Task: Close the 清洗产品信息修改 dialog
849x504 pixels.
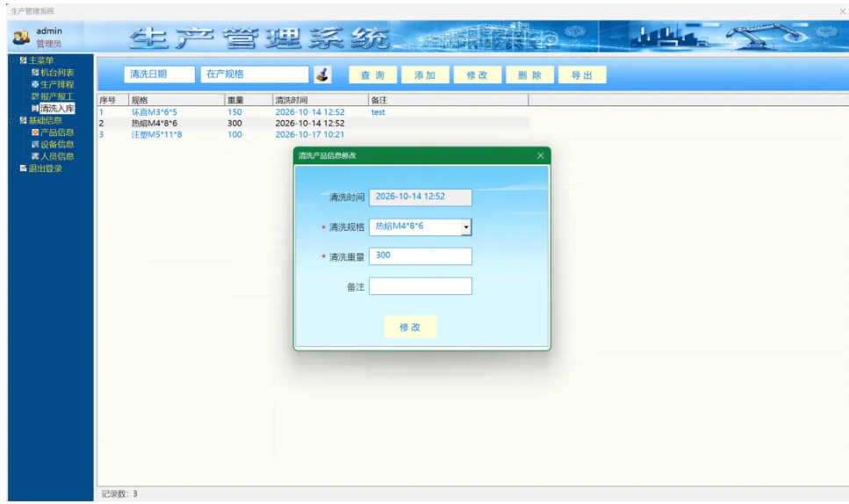Action: point(540,155)
